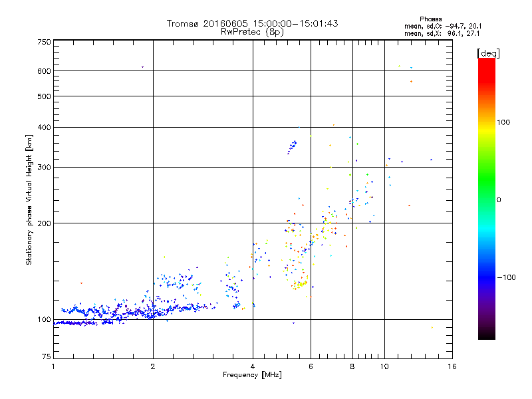Click the x-axis label "10"
This screenshot has width=532, height=399.
pos(384,366)
